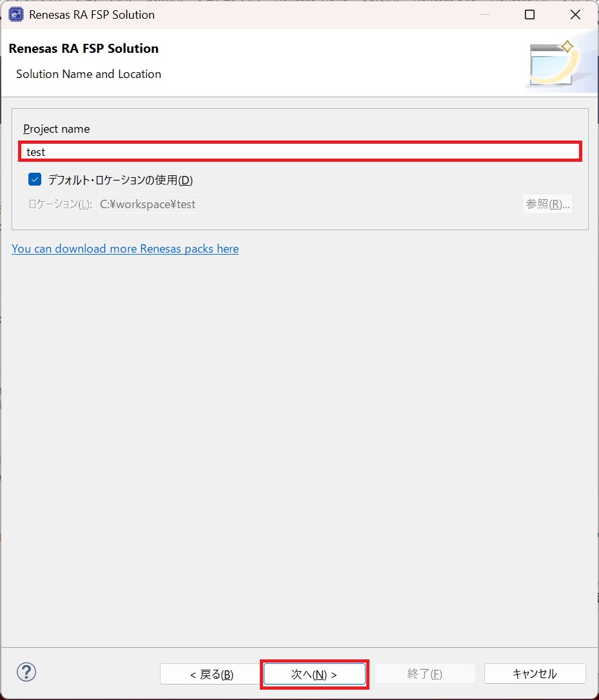The width and height of the screenshot is (599, 700).
Task: Minimize the Renesas RA FSP Solution dialog
Action: click(485, 15)
